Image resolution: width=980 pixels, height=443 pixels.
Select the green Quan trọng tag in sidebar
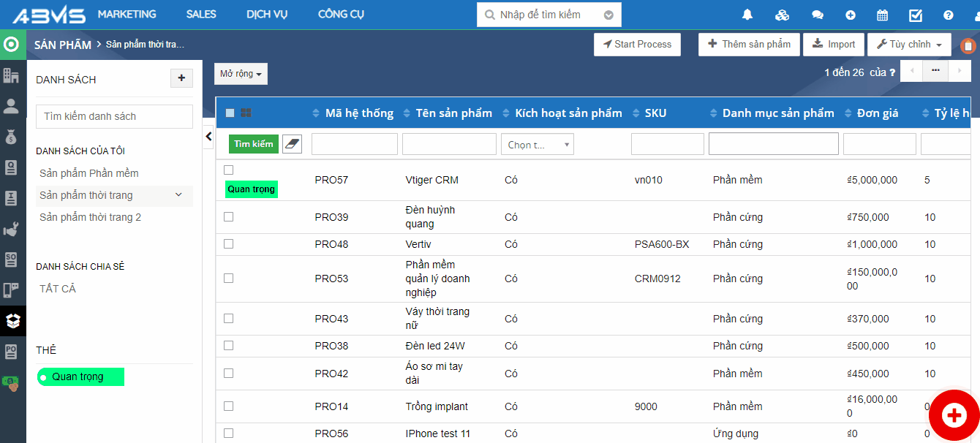click(x=80, y=377)
